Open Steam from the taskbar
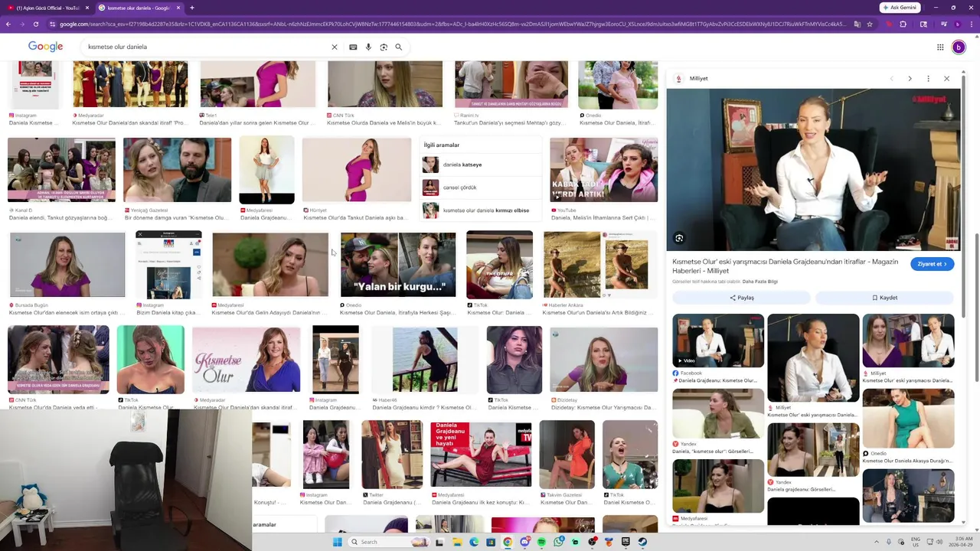 642,542
